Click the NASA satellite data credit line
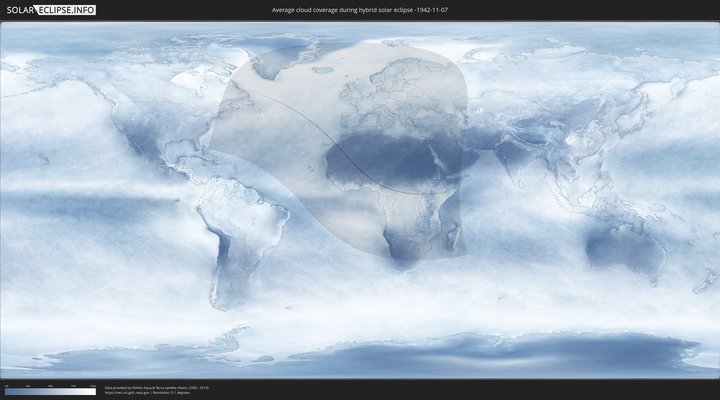Image resolution: width=720 pixels, height=400 pixels. click(157, 388)
